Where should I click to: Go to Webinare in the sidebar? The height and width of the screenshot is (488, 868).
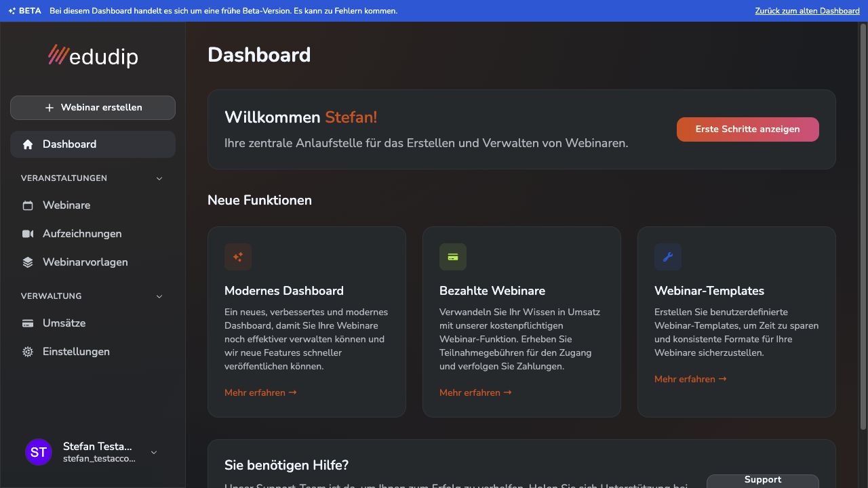(93, 205)
